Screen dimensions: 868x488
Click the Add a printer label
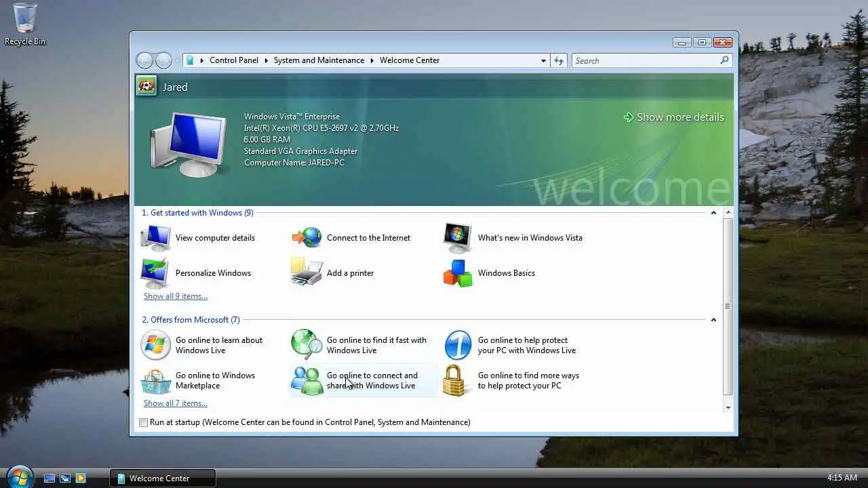350,273
